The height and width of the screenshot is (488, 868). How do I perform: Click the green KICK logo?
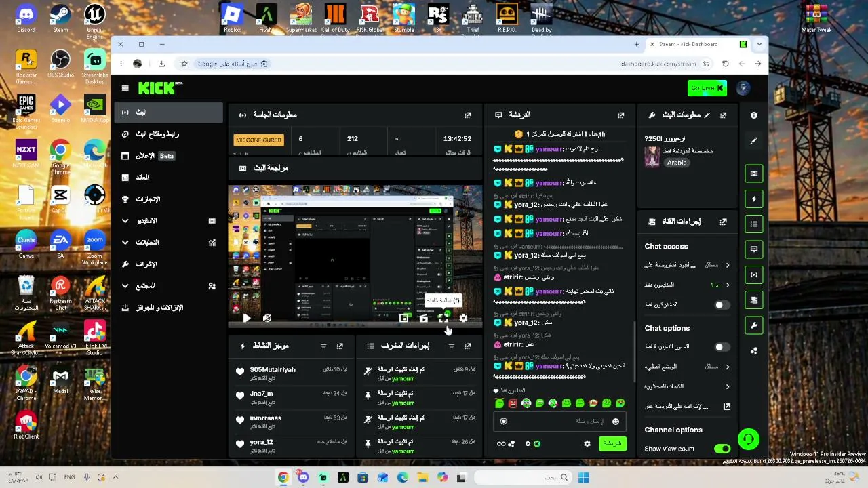point(160,88)
